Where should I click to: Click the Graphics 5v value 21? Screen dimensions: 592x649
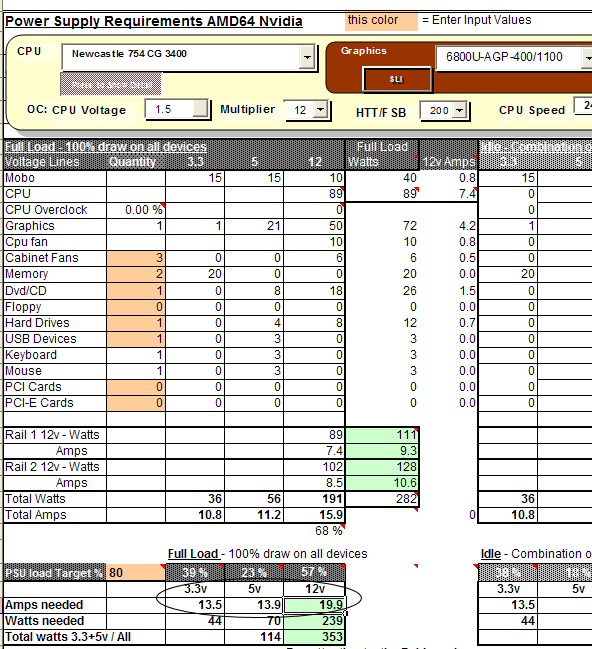(x=254, y=226)
